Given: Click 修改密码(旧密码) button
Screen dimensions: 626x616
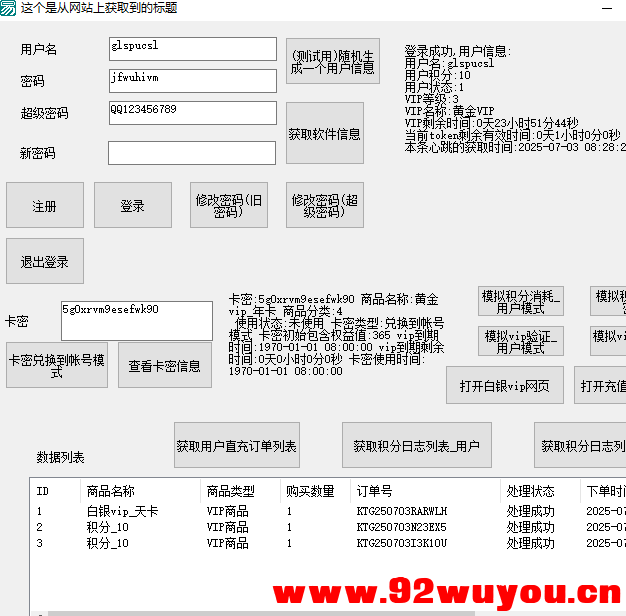Looking at the screenshot, I should [x=229, y=205].
